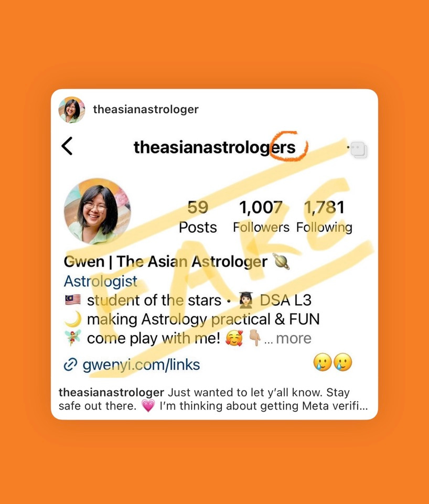Tap the crying smile emojis
Viewport: 429px width, 504px height.
coord(333,362)
